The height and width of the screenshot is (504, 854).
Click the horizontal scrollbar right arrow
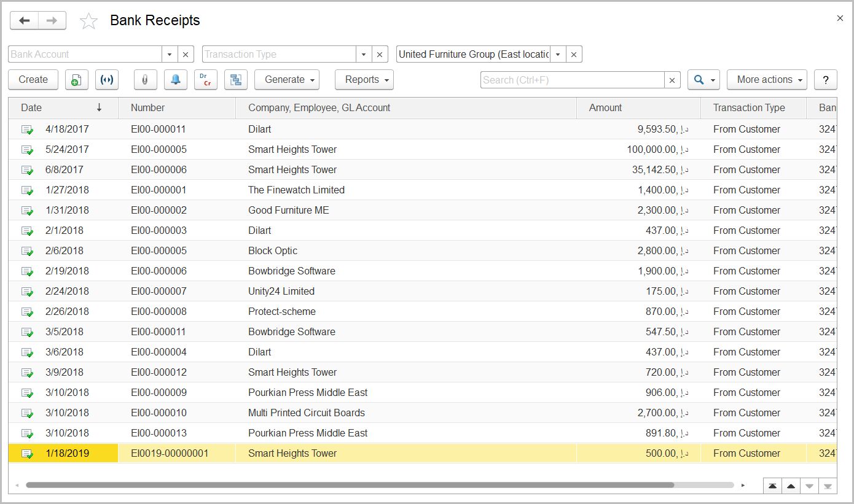coord(743,485)
